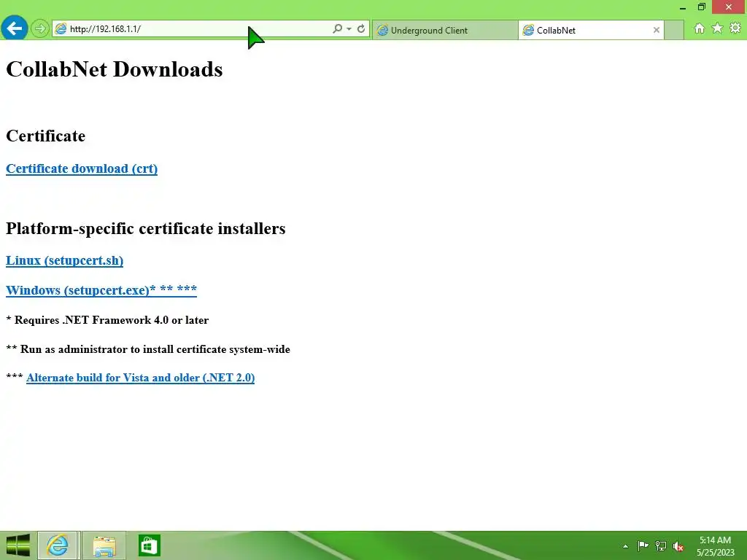Click the browser Forward arrow button

(40, 28)
